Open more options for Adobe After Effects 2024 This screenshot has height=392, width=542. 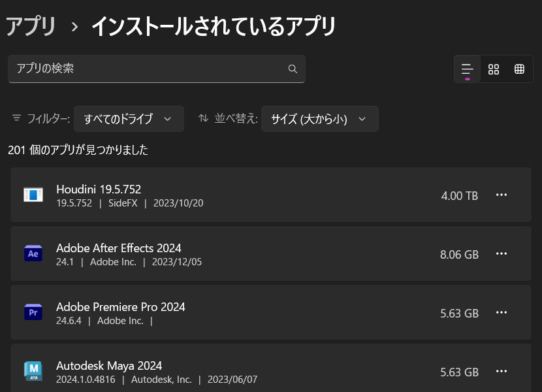(x=502, y=254)
